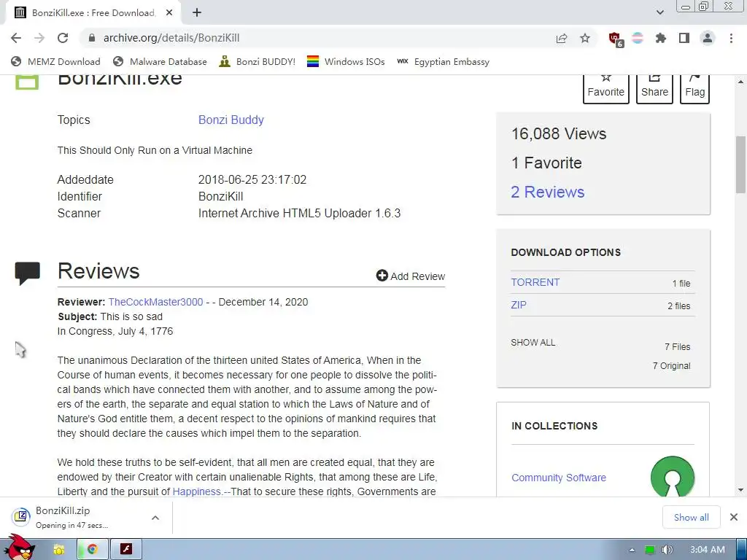747x560 pixels.
Task: Click the black Reviews speech bubble icon
Action: tap(27, 273)
